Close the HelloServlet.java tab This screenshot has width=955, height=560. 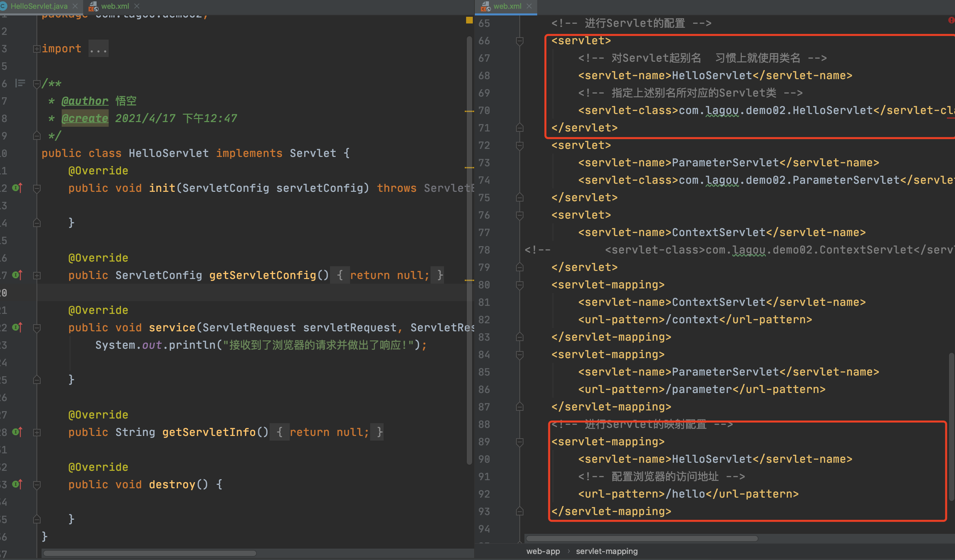(75, 6)
